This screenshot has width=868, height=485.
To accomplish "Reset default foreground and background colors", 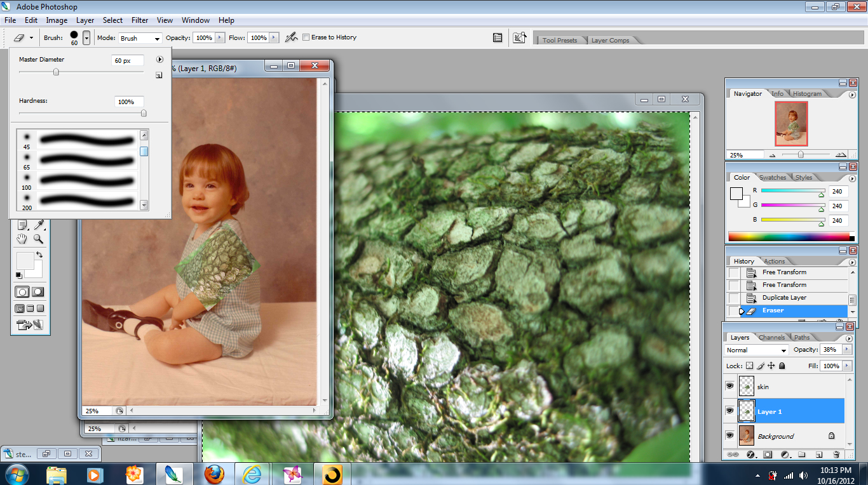I will tap(19, 275).
